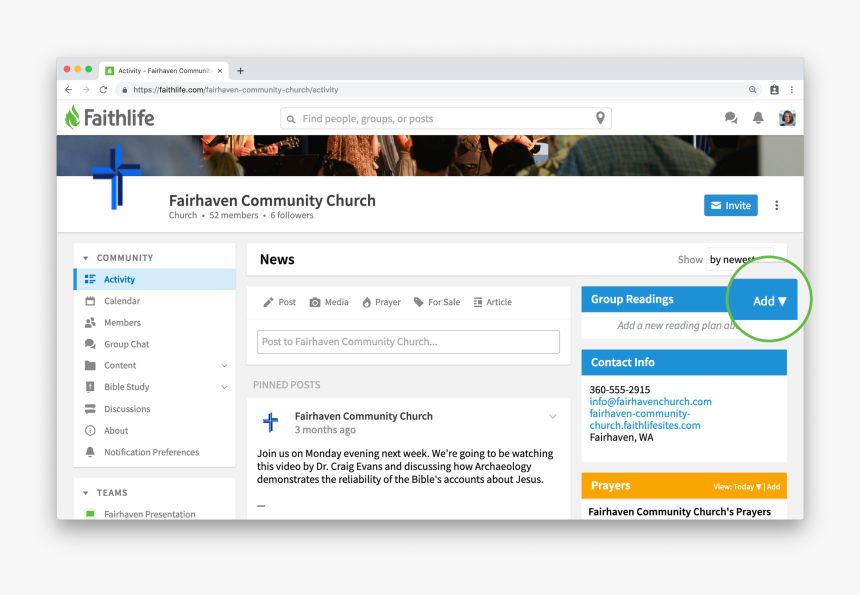860x595 pixels.
Task: Open the messages chat bubble icon
Action: tap(731, 118)
